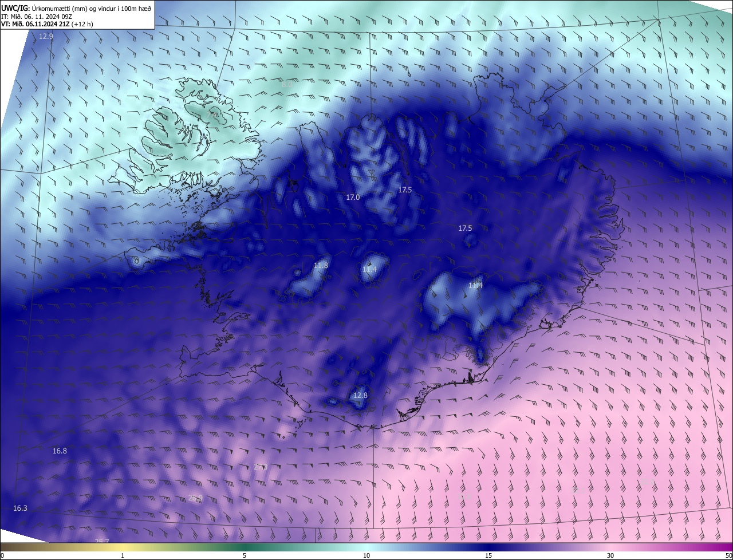
Task: Click the 25.7 value above the color scale
Action: [x=101, y=541]
